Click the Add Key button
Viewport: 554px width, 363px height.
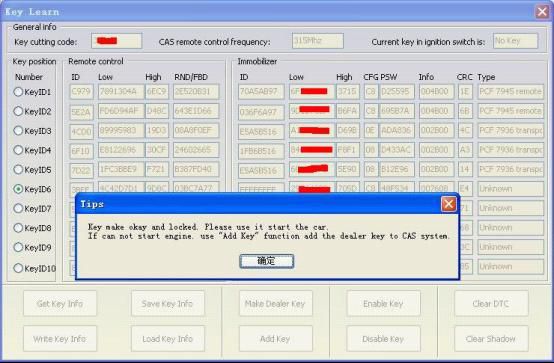coord(275,339)
